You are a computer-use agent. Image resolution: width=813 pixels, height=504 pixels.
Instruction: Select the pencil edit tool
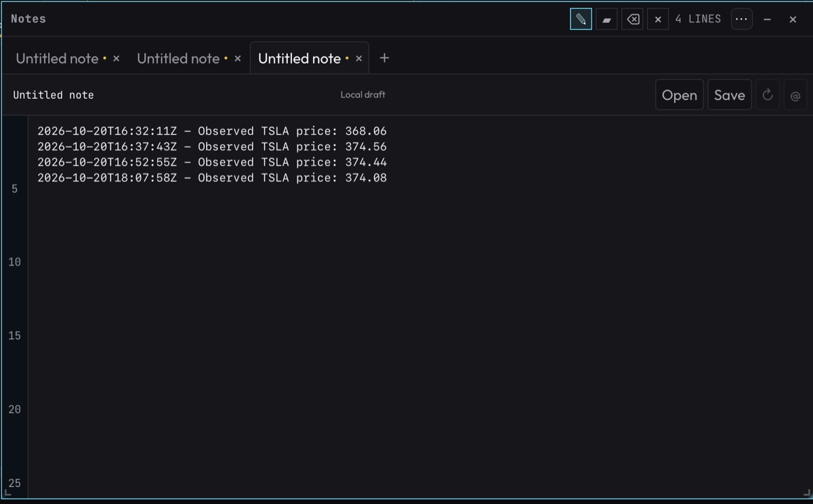click(581, 19)
